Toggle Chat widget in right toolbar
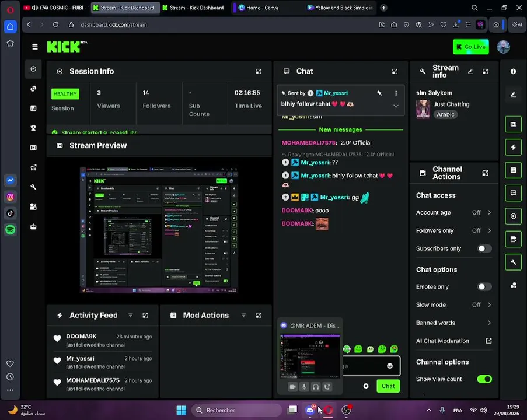 click(x=513, y=193)
